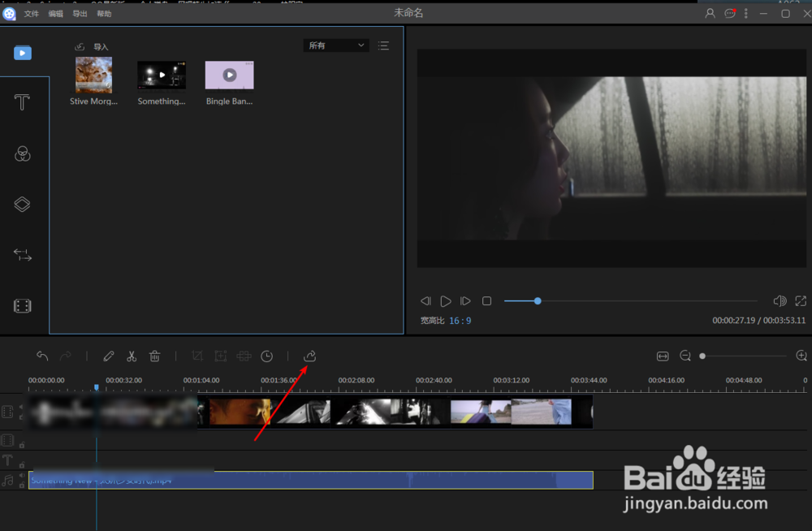Split the clip with scissors tool

[132, 356]
